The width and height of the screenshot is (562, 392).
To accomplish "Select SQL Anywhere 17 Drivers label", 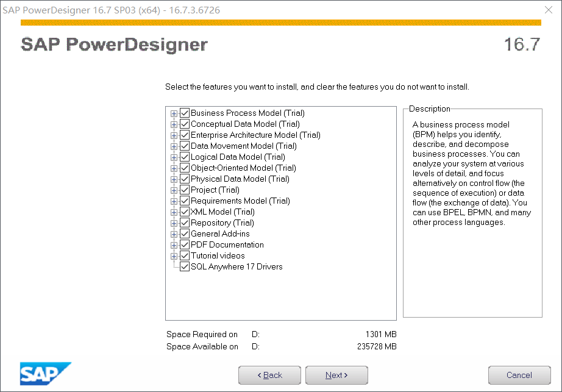I will tap(237, 266).
